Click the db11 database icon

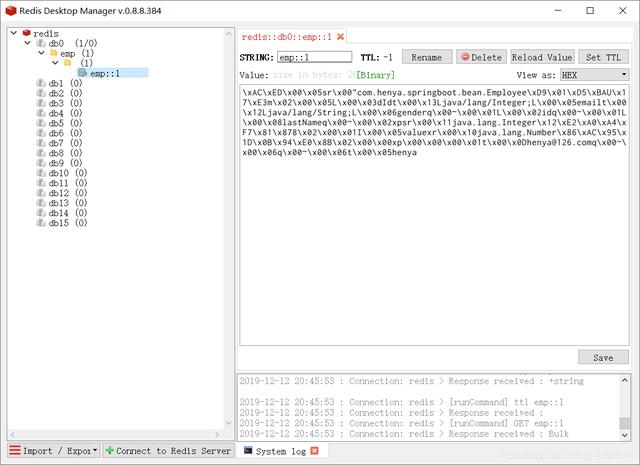coord(41,183)
